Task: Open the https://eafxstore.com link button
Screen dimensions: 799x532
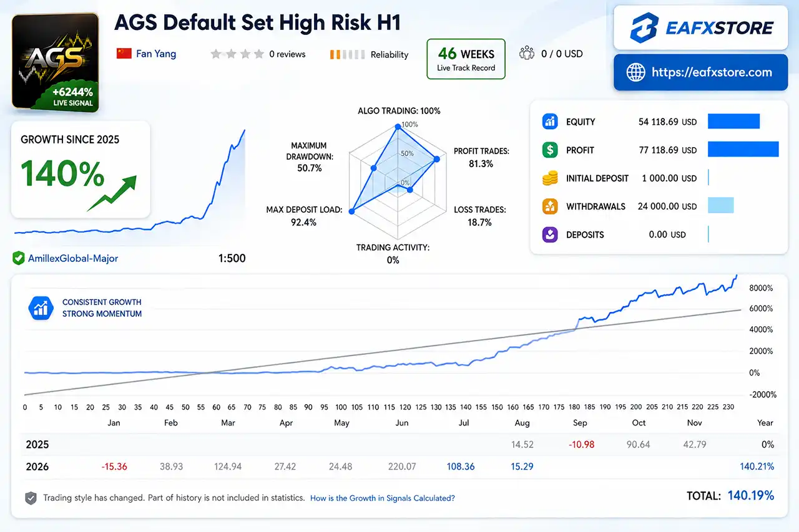Action: (701, 72)
